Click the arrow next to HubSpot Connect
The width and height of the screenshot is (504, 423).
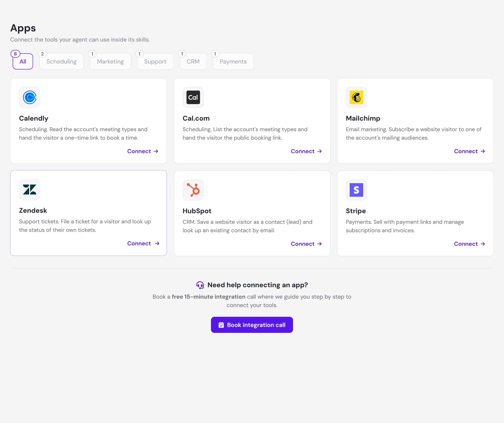320,244
